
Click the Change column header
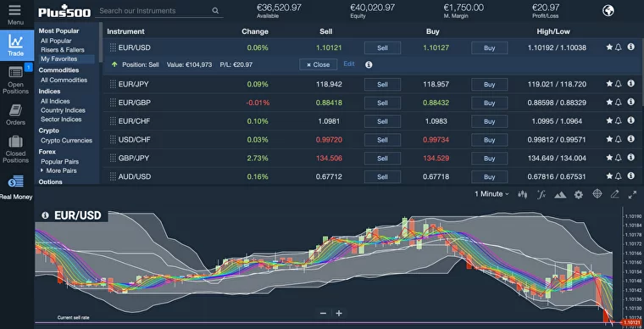pyautogui.click(x=255, y=31)
